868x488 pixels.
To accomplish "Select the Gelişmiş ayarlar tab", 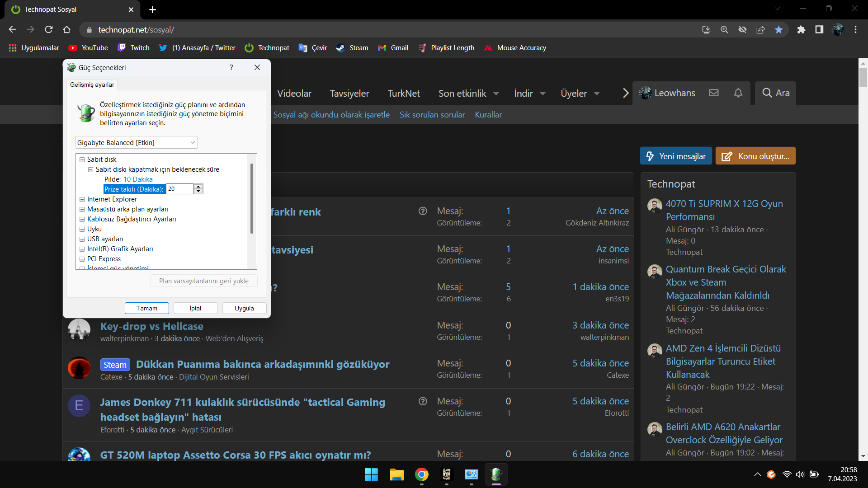I will pyautogui.click(x=92, y=85).
